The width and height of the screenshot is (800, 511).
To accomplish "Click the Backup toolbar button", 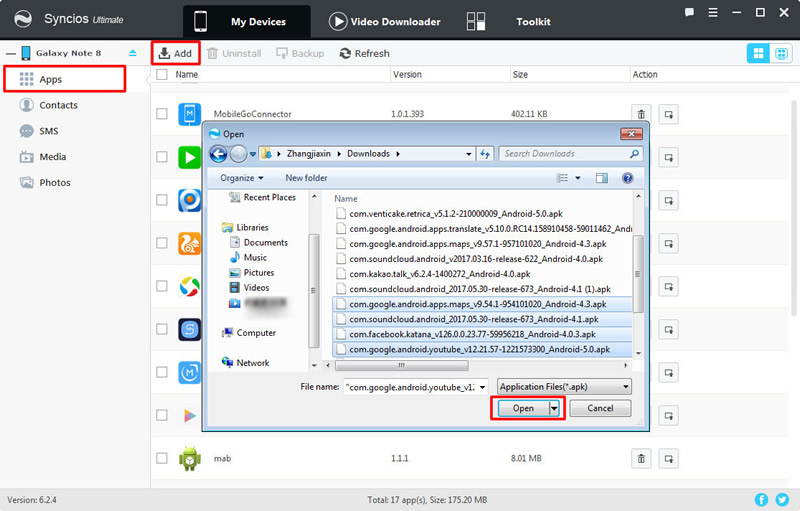I will click(300, 53).
